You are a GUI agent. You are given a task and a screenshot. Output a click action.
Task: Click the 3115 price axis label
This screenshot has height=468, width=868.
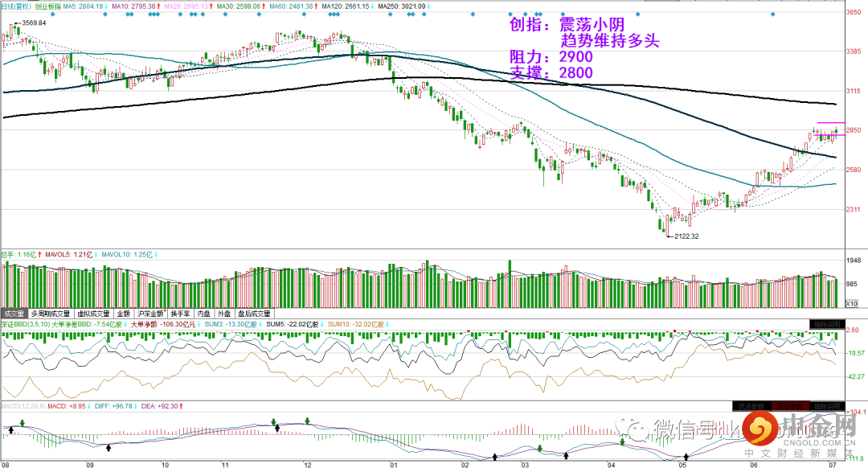click(853, 91)
